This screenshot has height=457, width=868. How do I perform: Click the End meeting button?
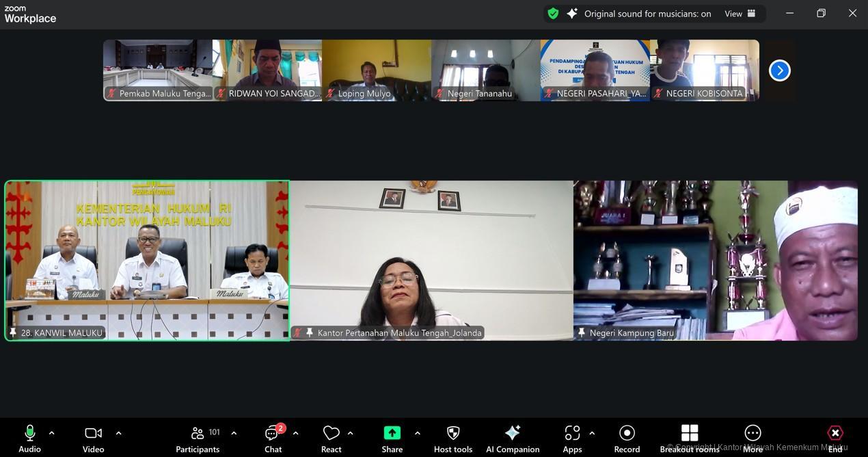click(835, 439)
